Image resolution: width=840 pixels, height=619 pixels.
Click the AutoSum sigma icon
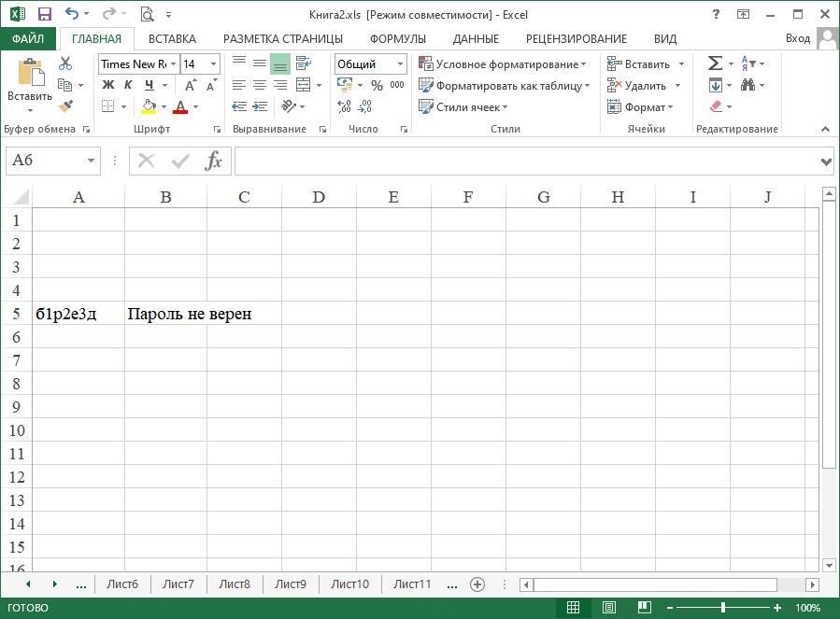pyautogui.click(x=715, y=63)
